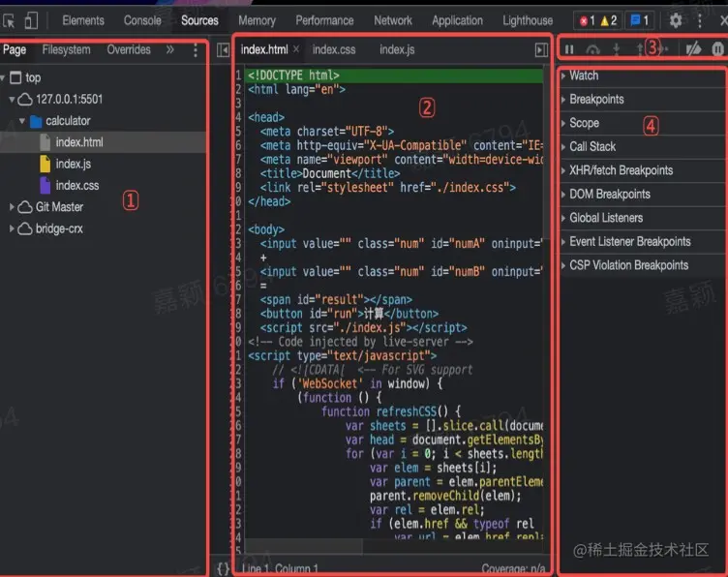The width and height of the screenshot is (728, 577).
Task: Expand DOM Breakpoints section
Action: 643,194
